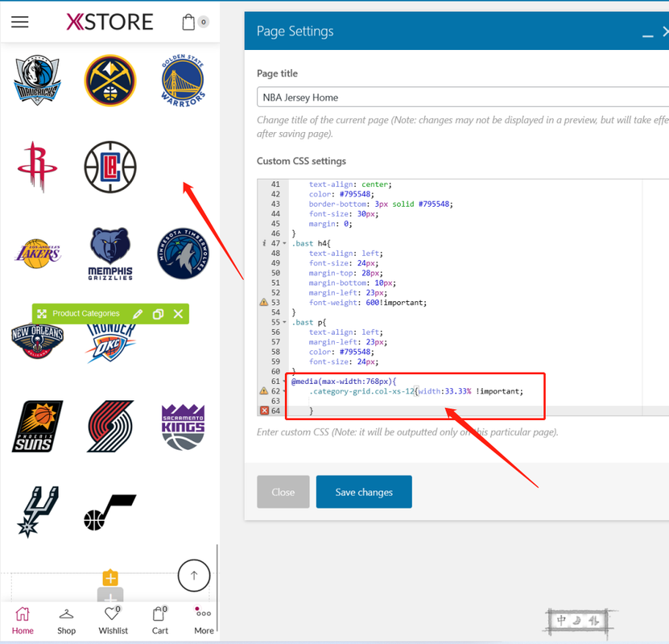Click the scroll-to-top arrow button
The width and height of the screenshot is (669, 644).
(x=194, y=576)
